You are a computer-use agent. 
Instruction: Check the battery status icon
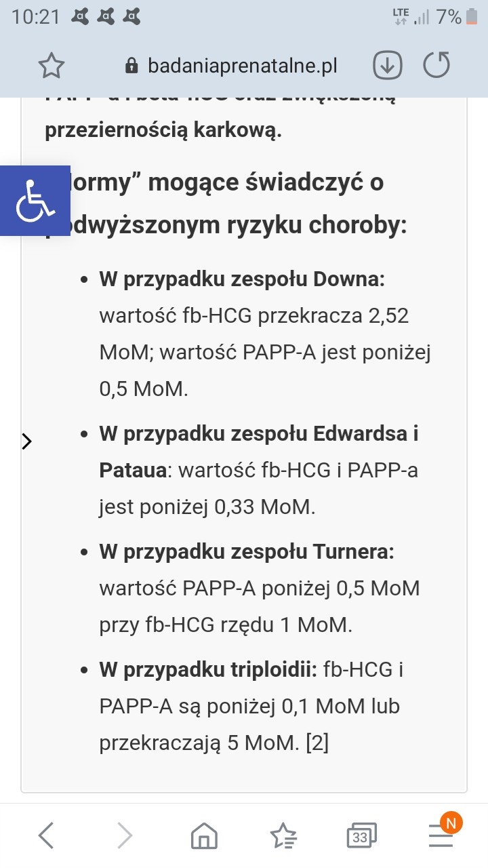(472, 17)
